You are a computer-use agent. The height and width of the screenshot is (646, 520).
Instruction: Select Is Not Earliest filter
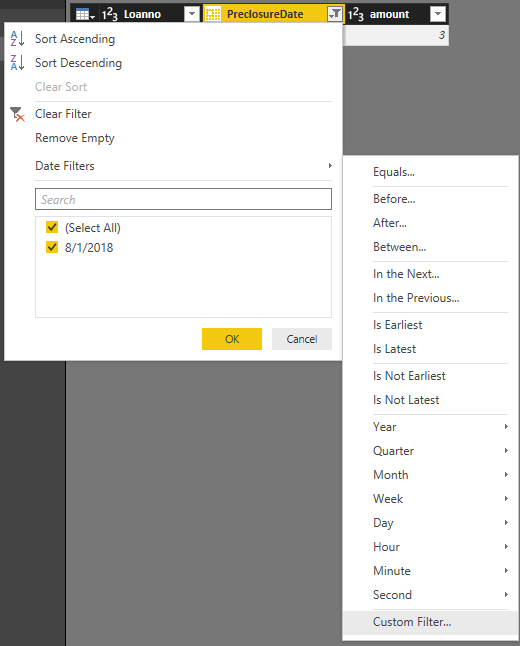pyautogui.click(x=409, y=376)
